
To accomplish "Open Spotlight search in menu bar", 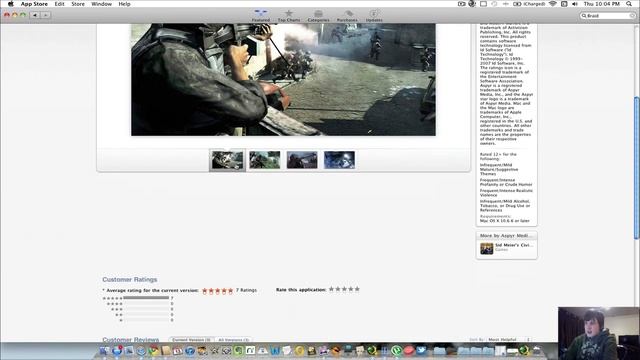I will (629, 4).
